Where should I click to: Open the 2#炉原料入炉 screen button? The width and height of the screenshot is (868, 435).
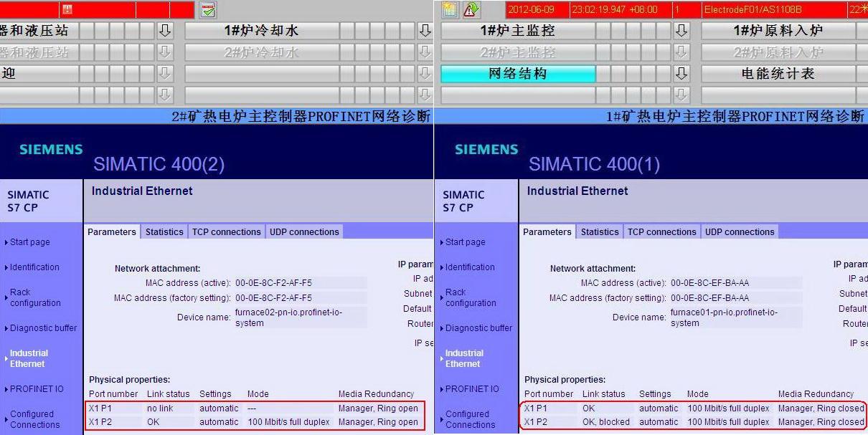(x=778, y=52)
